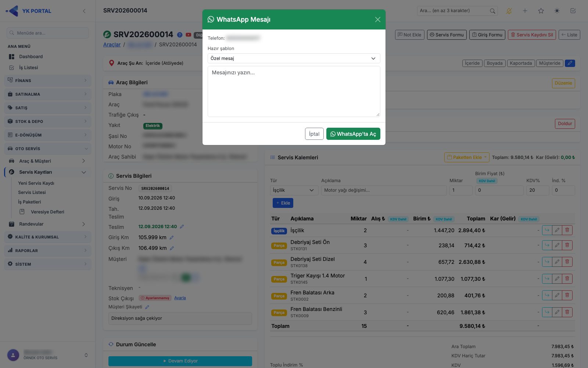
Task: Delete the Debriyaj Seti Ön row
Action: pos(567,245)
